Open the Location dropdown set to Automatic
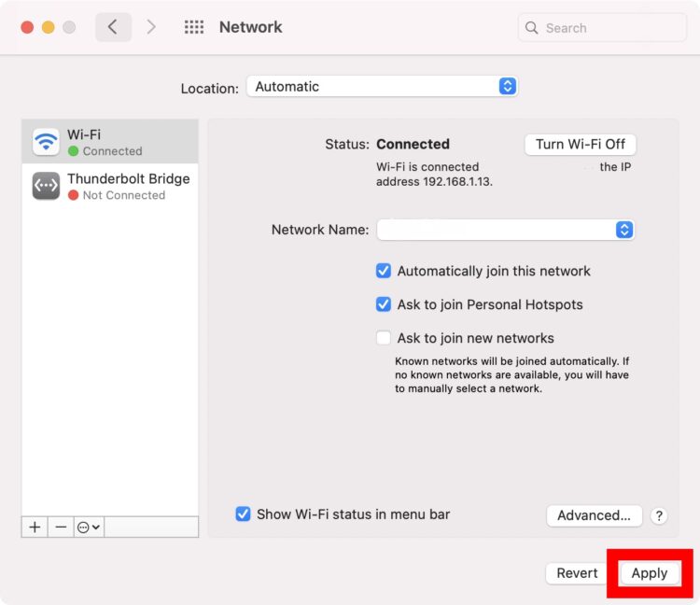 pyautogui.click(x=382, y=86)
